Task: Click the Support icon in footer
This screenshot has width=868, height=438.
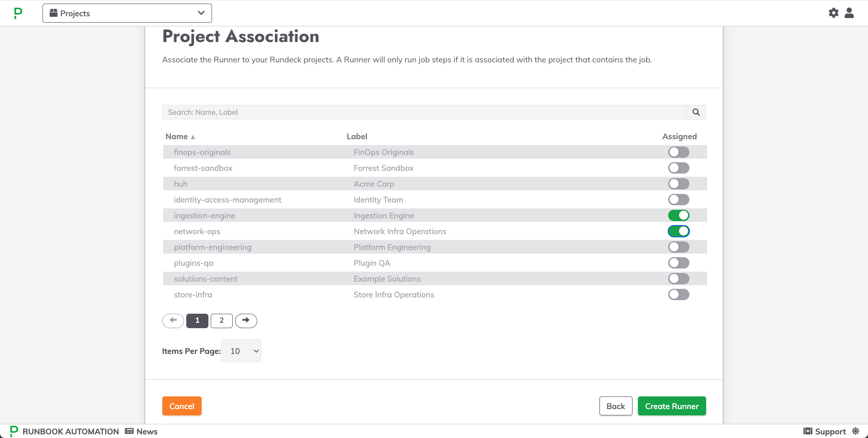Action: pyautogui.click(x=808, y=431)
